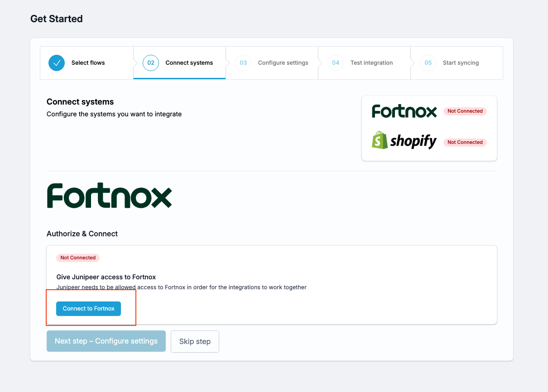
Task: Click the Shopify Not Connected badge
Action: [465, 142]
